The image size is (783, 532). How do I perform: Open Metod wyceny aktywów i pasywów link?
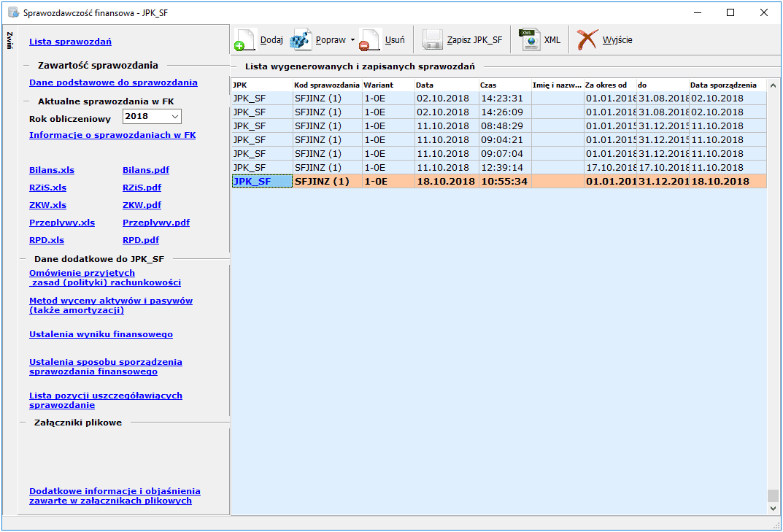[x=111, y=305]
